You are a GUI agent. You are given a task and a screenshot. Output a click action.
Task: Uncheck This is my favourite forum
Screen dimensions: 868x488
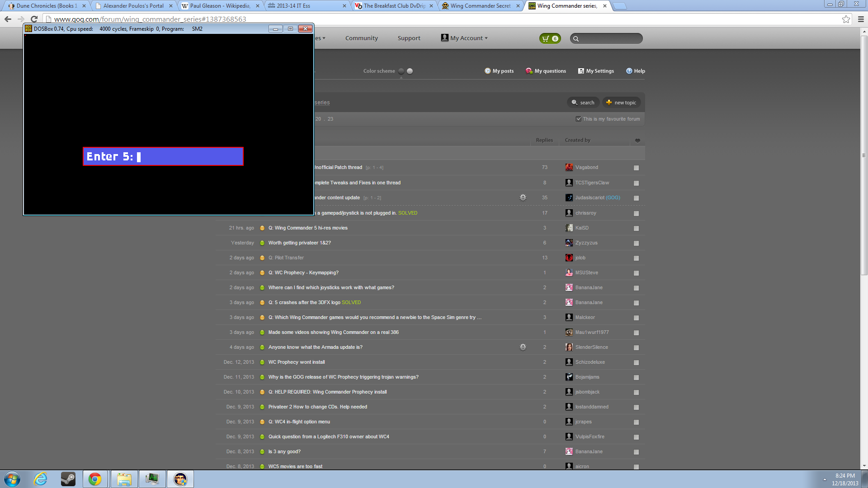[x=578, y=119]
